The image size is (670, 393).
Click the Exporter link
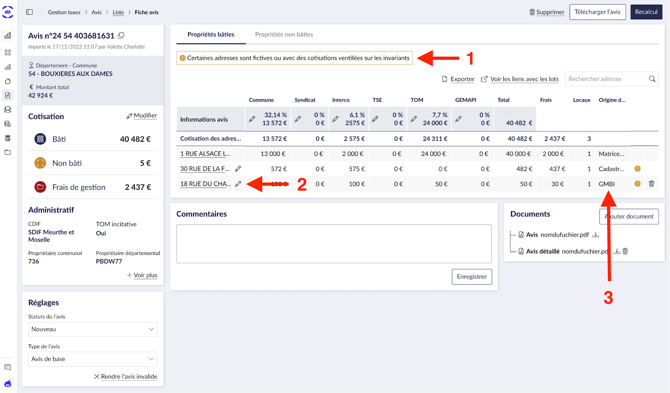[458, 79]
